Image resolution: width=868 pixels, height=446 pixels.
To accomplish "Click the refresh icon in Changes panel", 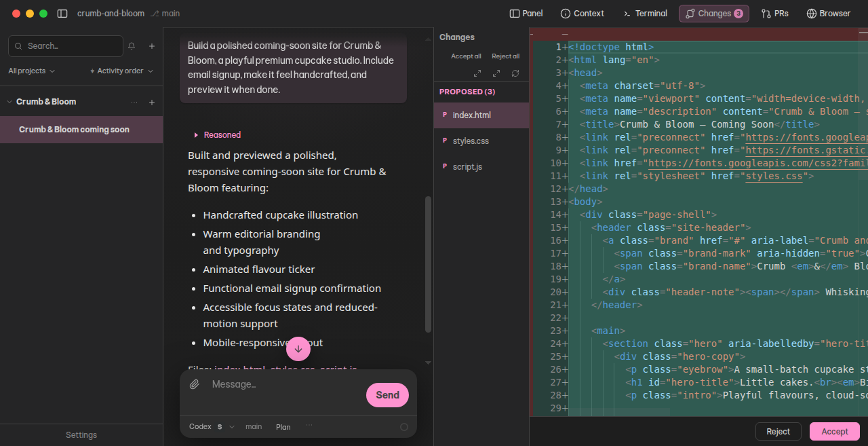I will click(515, 73).
